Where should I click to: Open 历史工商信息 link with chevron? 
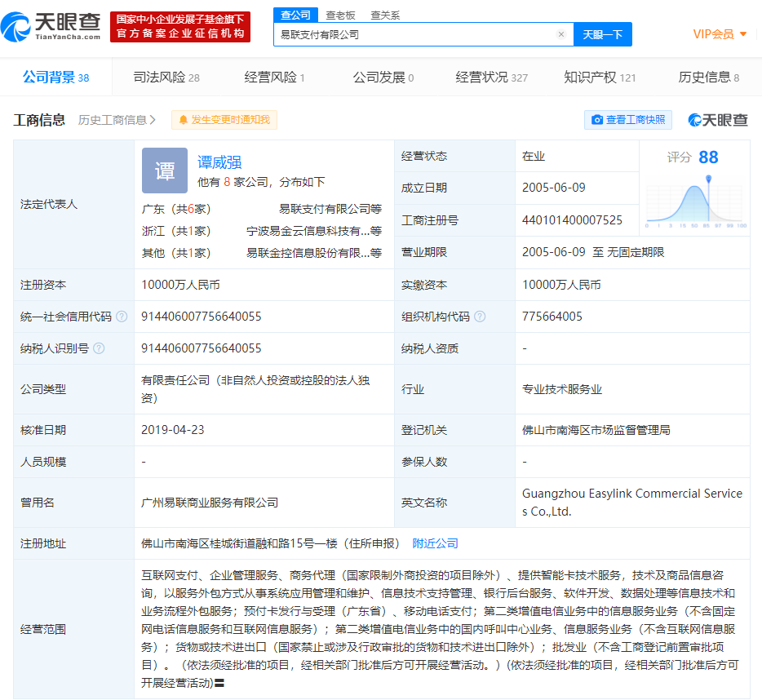[x=117, y=120]
